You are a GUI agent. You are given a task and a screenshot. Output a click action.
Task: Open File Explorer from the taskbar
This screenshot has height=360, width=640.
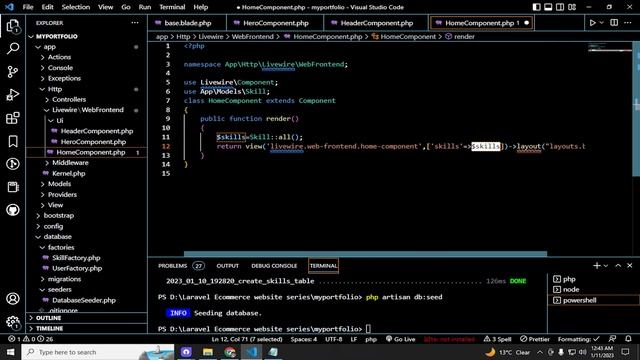tap(208, 352)
